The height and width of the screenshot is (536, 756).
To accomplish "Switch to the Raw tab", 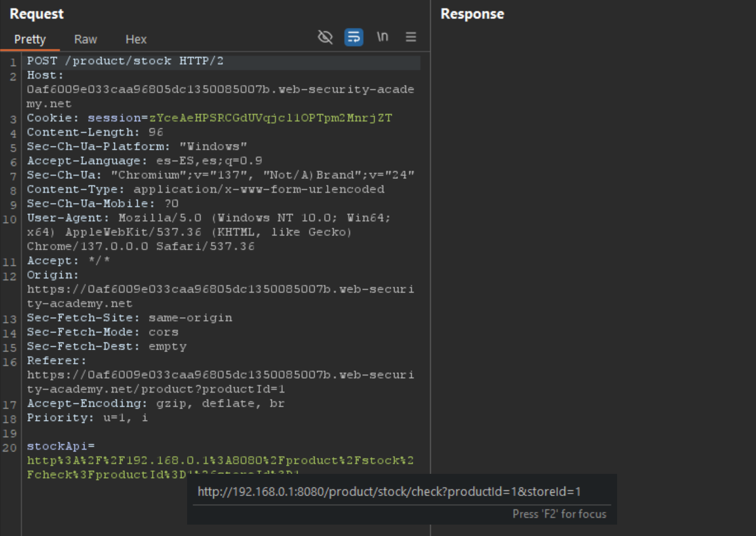I will (86, 39).
